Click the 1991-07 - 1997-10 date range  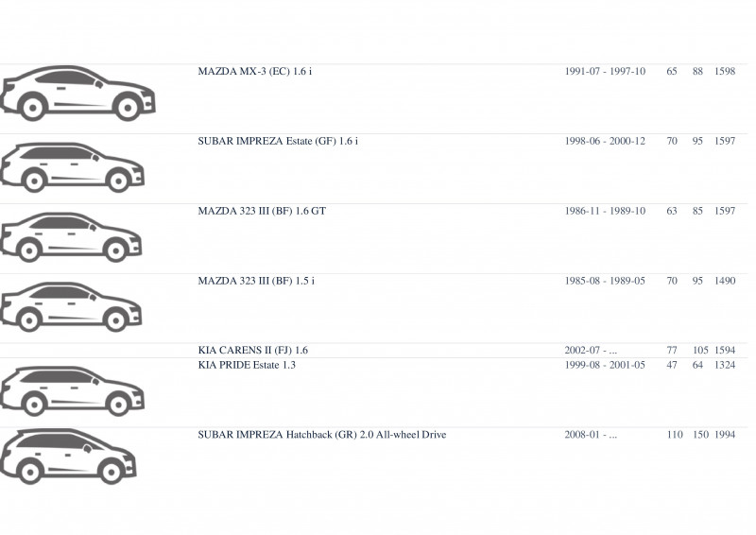pos(605,72)
